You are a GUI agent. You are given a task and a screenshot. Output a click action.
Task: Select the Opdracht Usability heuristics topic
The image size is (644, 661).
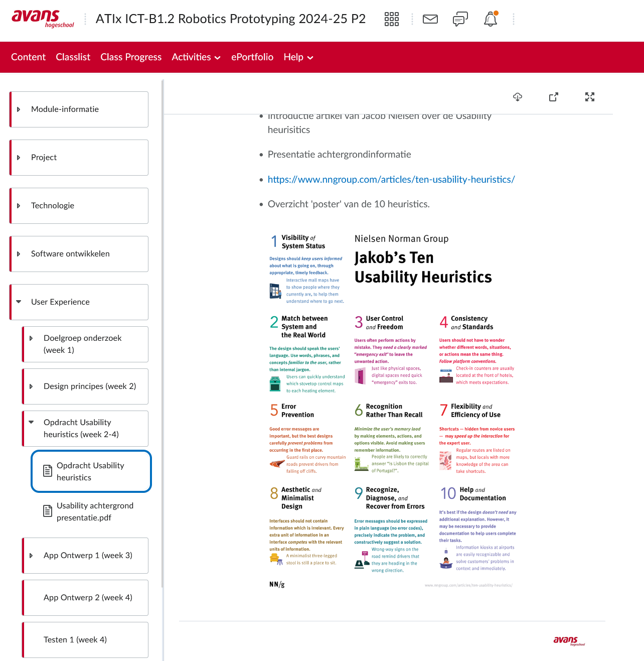(x=91, y=471)
